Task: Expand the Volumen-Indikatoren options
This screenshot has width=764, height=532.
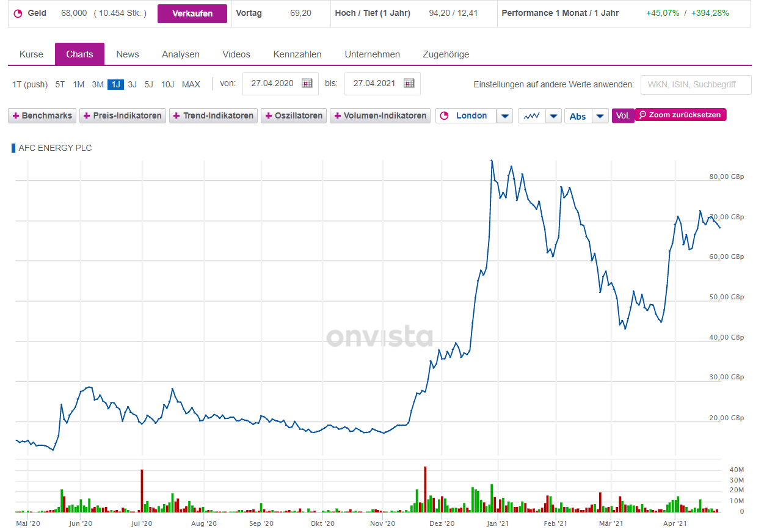Action: pos(380,115)
